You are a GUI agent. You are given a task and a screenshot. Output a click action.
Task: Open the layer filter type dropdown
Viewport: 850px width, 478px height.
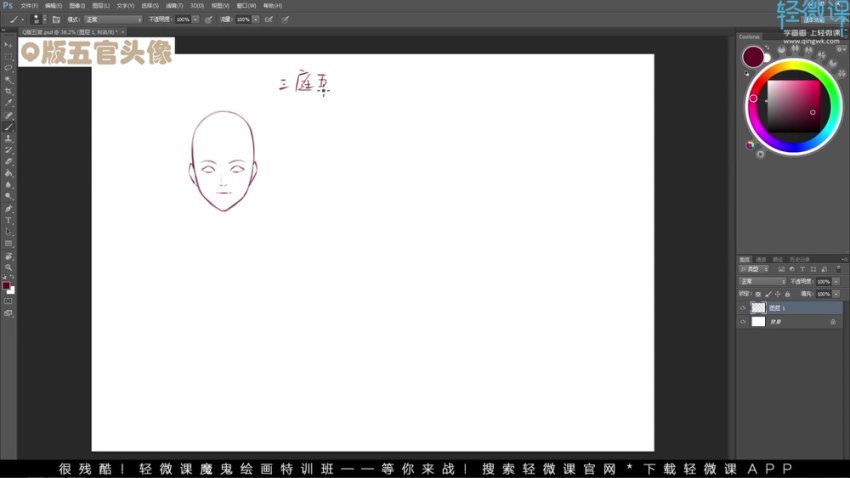pos(754,269)
